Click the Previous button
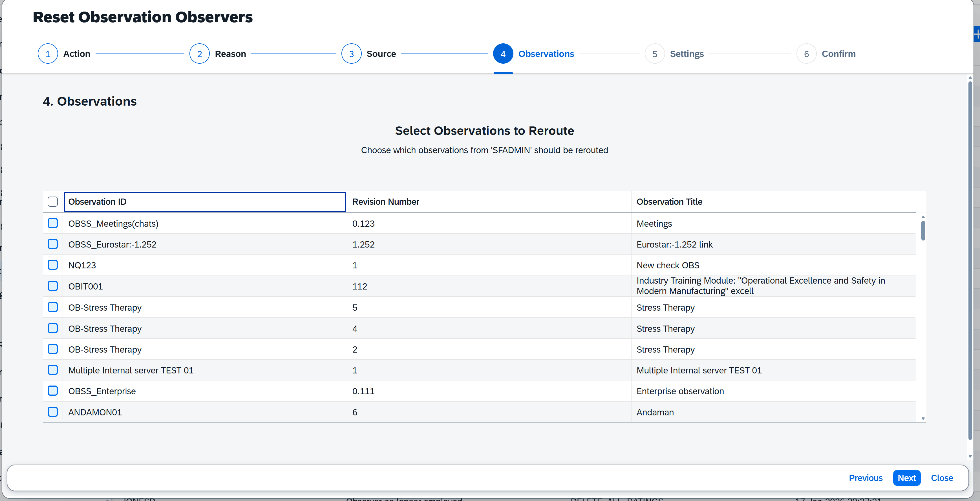This screenshot has width=980, height=501. pyautogui.click(x=866, y=478)
